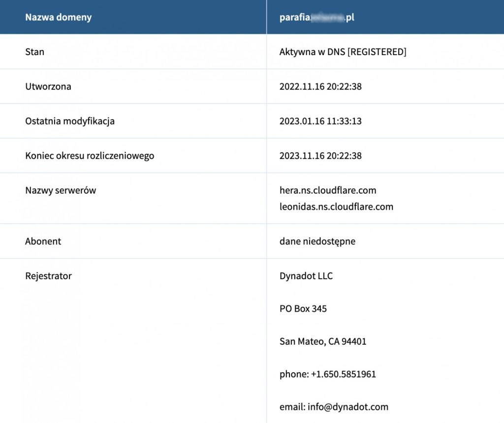Screen dimensions: 504x423
Task: Click leonidas.ns.cloudflare.com name server
Action: pyautogui.click(x=336, y=206)
